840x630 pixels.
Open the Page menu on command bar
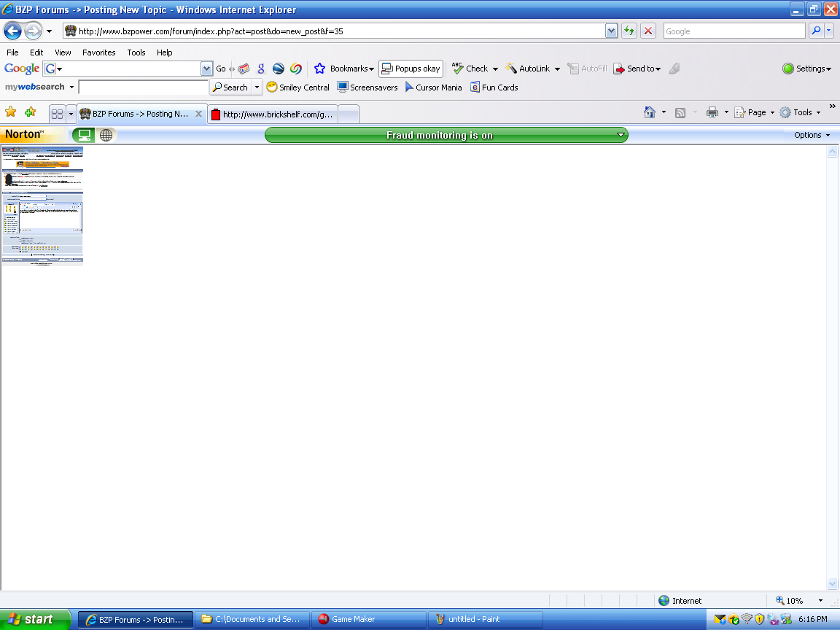(754, 112)
